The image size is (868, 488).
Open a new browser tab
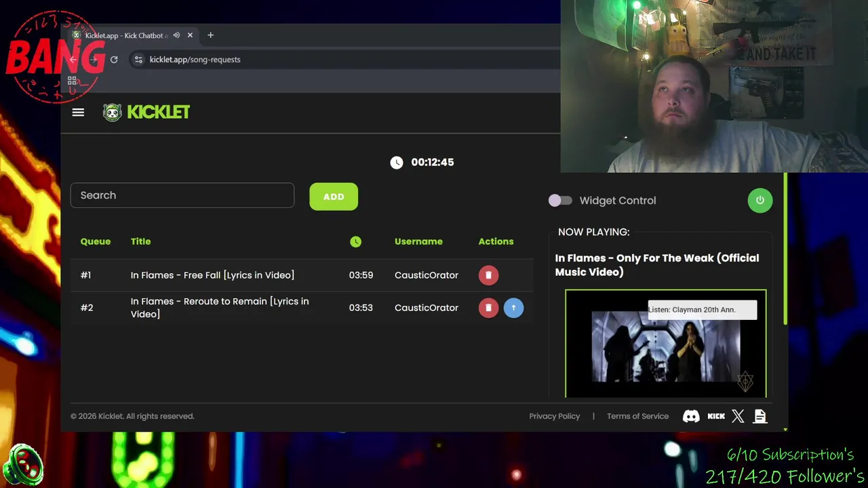pos(210,35)
